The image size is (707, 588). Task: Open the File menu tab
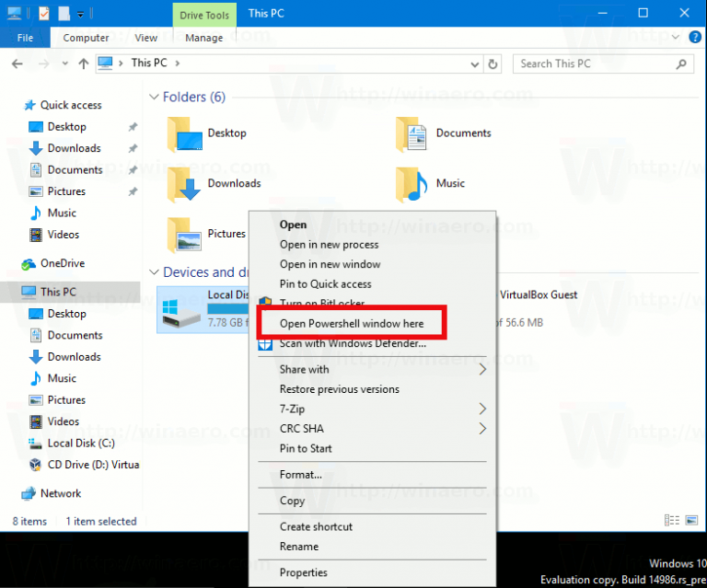[x=25, y=38]
